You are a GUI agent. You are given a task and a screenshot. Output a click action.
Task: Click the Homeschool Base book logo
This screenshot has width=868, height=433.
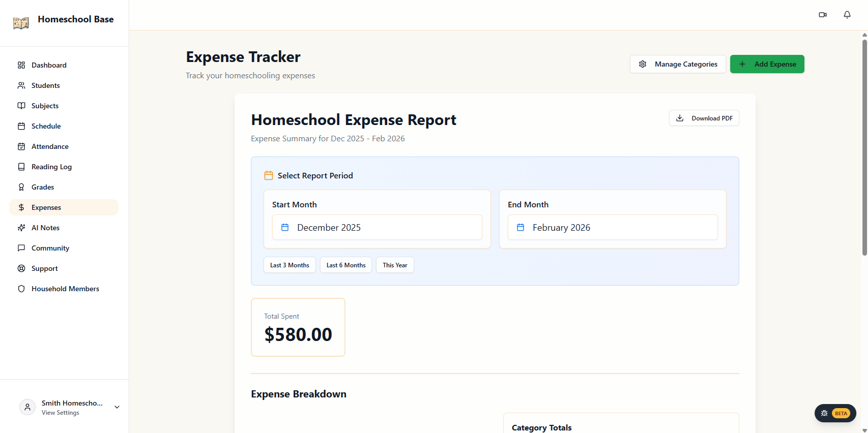click(x=21, y=23)
